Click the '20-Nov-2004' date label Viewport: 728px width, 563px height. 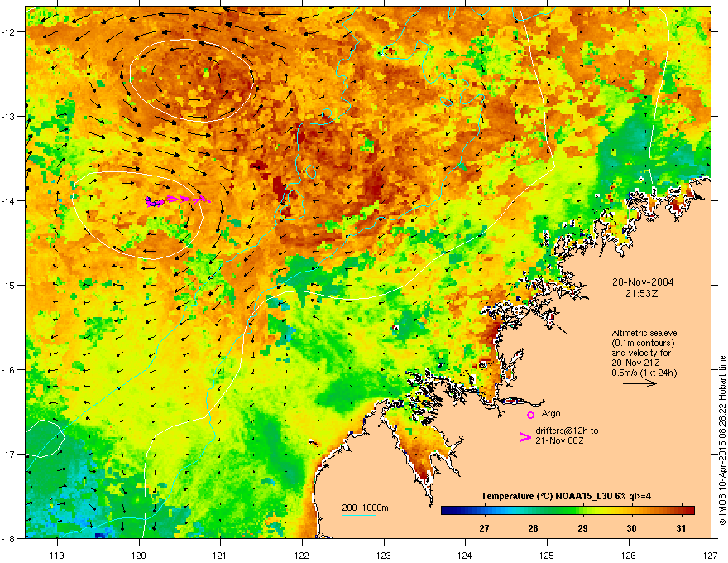tap(643, 282)
